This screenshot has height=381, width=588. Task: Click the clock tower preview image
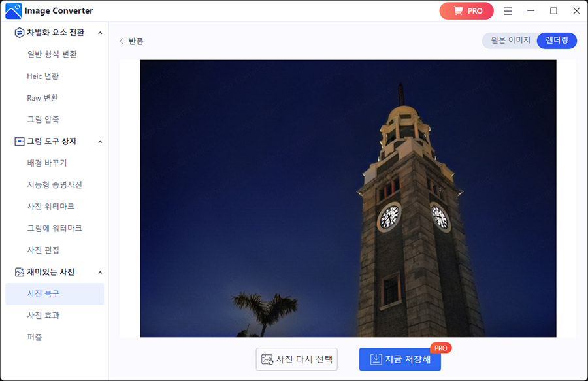[348, 199]
